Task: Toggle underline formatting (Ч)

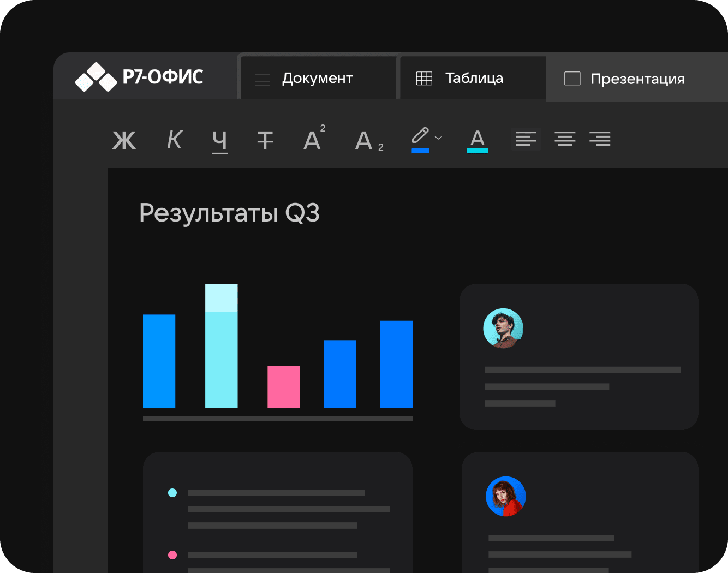Action: (219, 141)
